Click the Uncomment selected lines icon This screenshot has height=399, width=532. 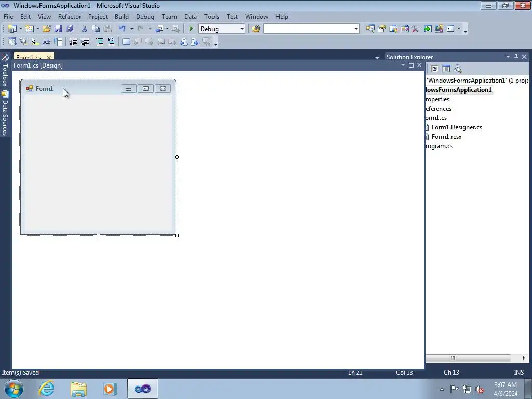(x=111, y=42)
